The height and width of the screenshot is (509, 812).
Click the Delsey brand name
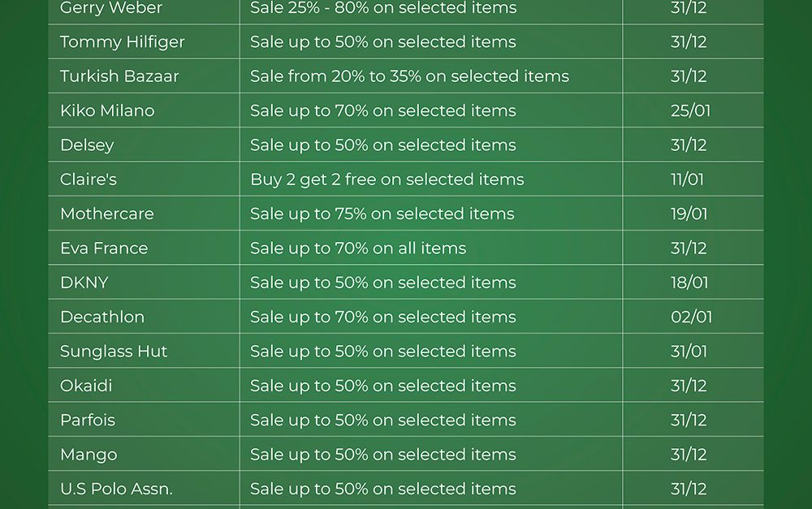pos(87,145)
